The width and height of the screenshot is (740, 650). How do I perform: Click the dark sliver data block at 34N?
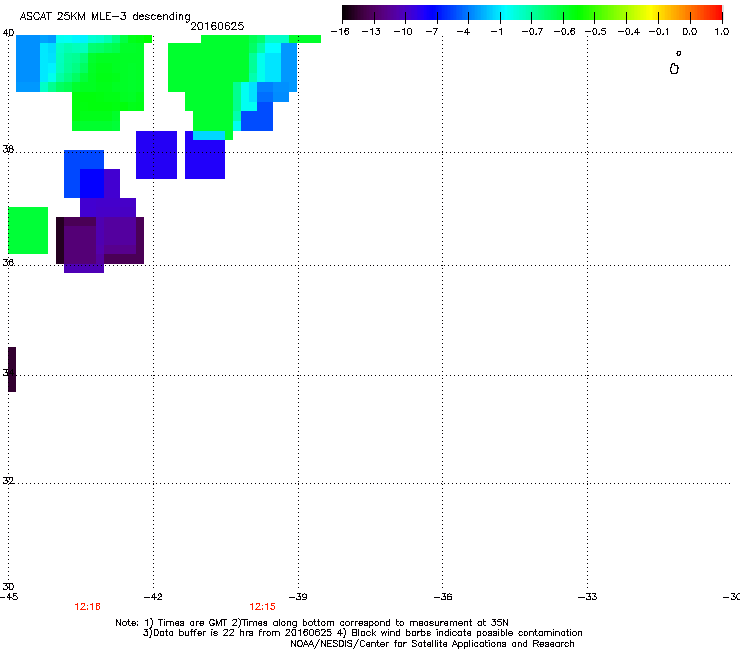(x=12, y=369)
